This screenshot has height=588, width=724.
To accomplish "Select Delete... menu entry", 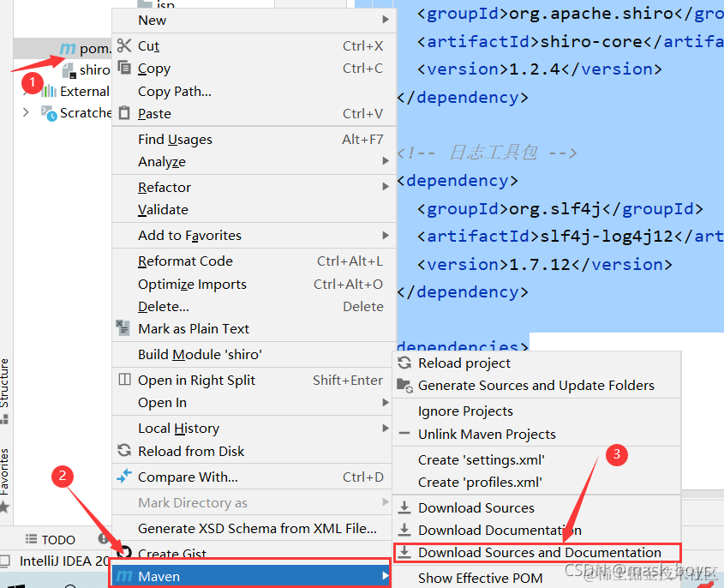I will pos(254,306).
